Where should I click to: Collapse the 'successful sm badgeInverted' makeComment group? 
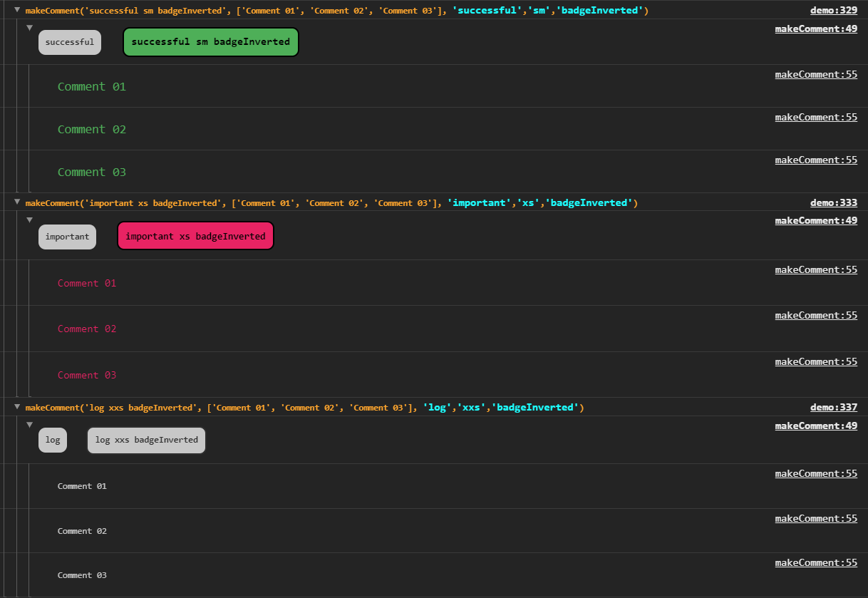click(17, 11)
